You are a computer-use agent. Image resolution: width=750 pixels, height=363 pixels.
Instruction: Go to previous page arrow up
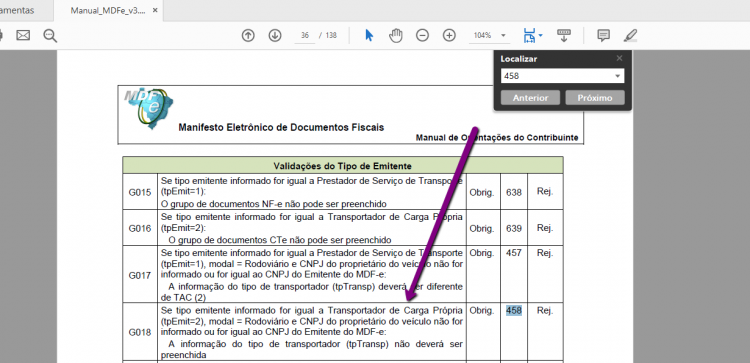pyautogui.click(x=248, y=35)
